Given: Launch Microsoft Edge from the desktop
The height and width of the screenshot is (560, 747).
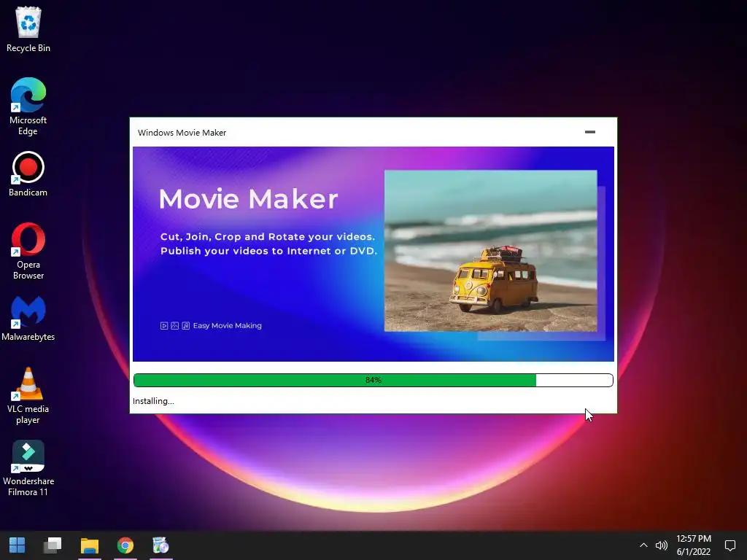Looking at the screenshot, I should click(x=28, y=106).
